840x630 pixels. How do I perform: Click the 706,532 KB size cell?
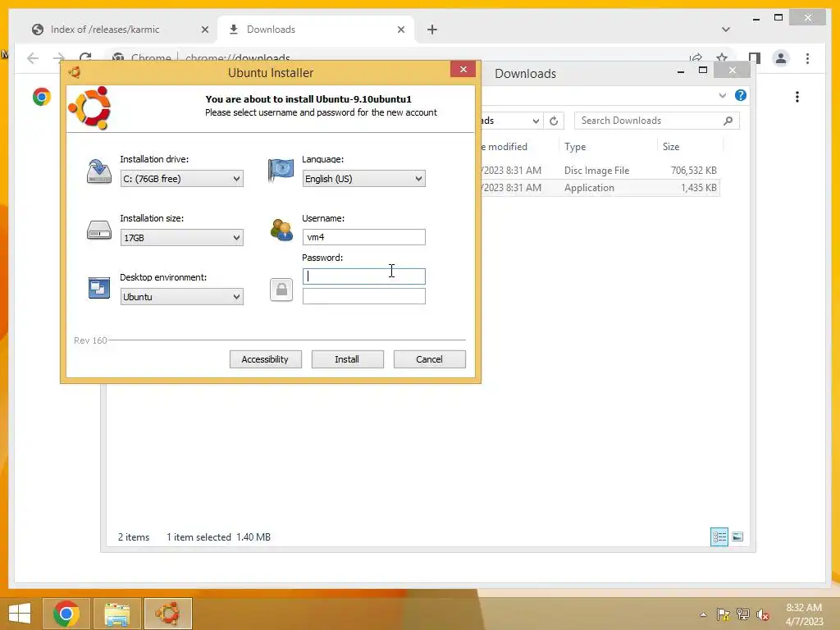tap(694, 171)
